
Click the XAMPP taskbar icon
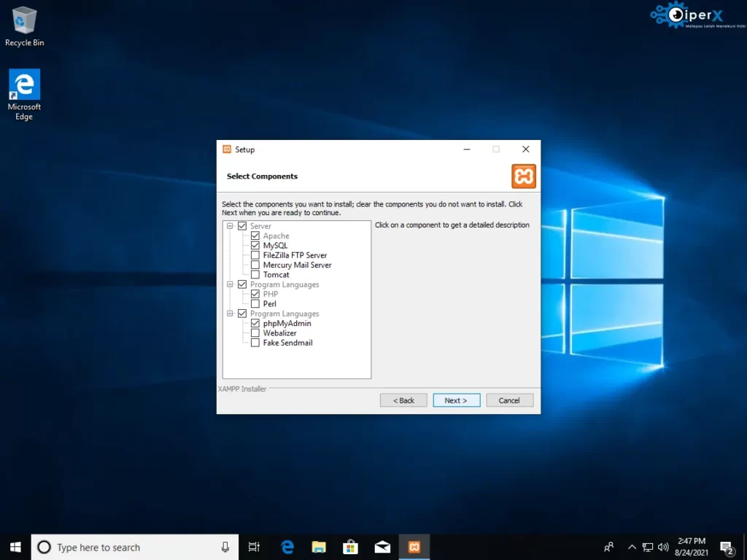click(x=414, y=547)
